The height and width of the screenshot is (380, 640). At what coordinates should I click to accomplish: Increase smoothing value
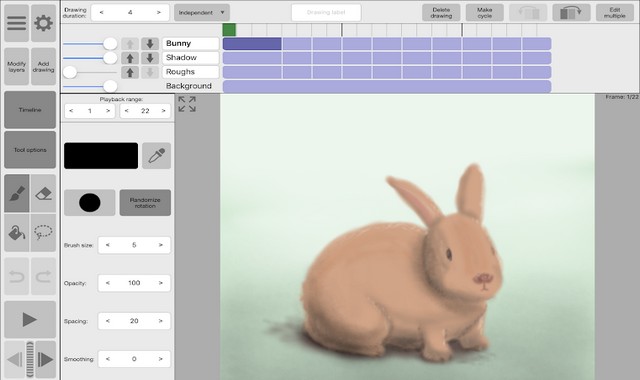(160, 359)
